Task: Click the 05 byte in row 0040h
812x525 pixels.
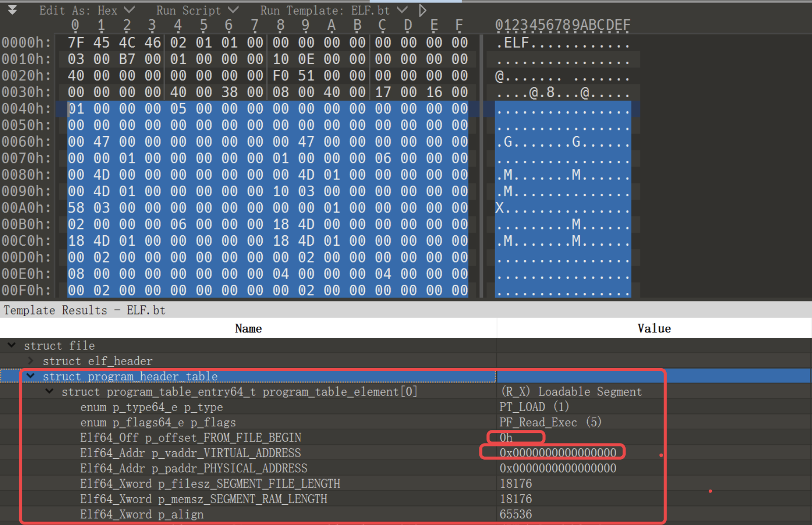Action: click(x=178, y=109)
